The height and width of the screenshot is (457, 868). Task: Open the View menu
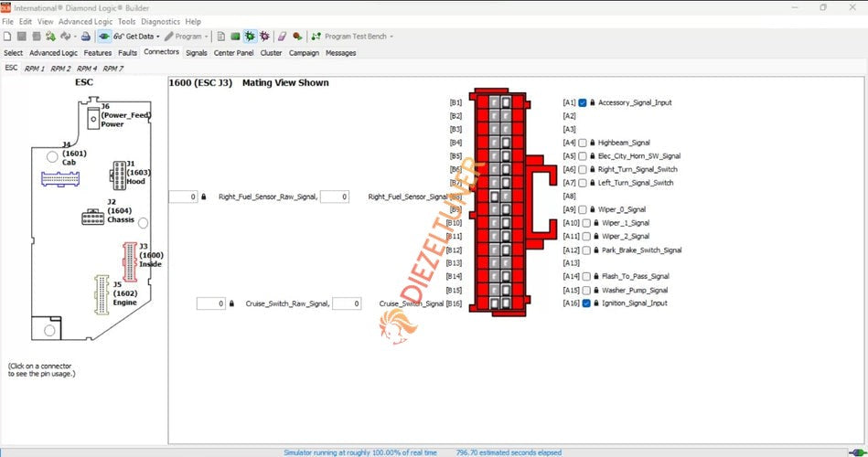click(46, 22)
